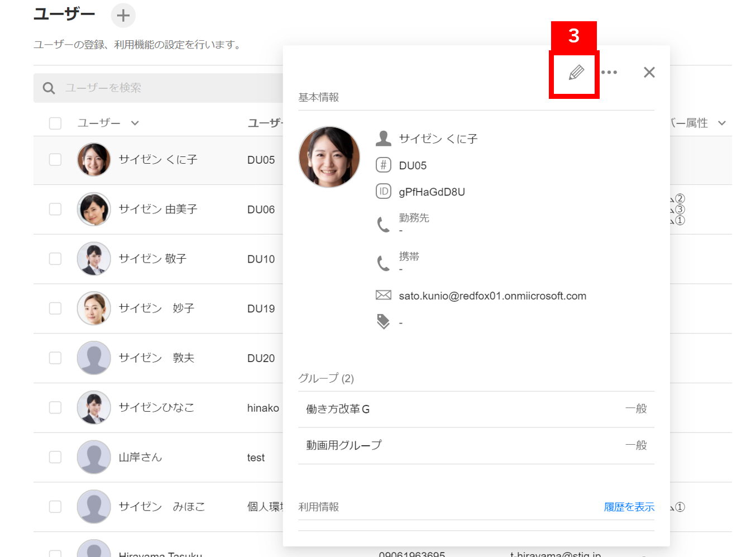The width and height of the screenshot is (756, 557).
Task: Click the pencil edit icon
Action: [x=576, y=73]
